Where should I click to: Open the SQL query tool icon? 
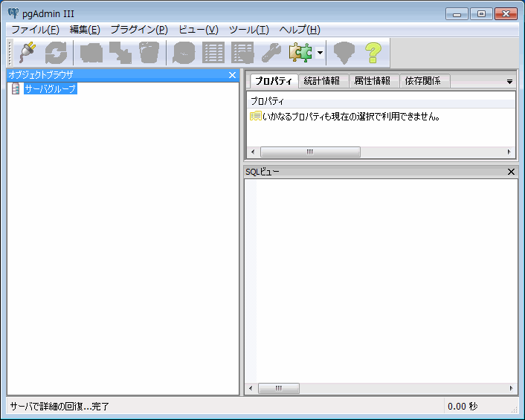184,53
